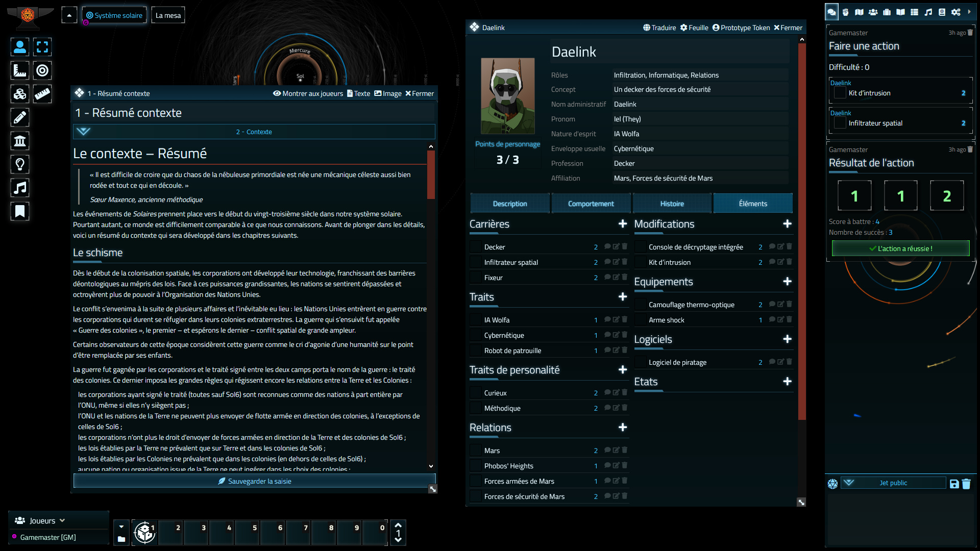Open the Jet public roll mode dropdown
This screenshot has height=551, width=980.
pos(893,483)
